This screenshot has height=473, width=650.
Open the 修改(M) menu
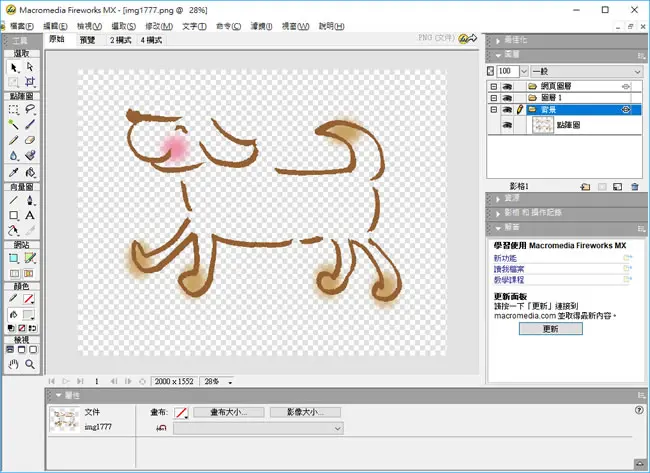click(159, 26)
